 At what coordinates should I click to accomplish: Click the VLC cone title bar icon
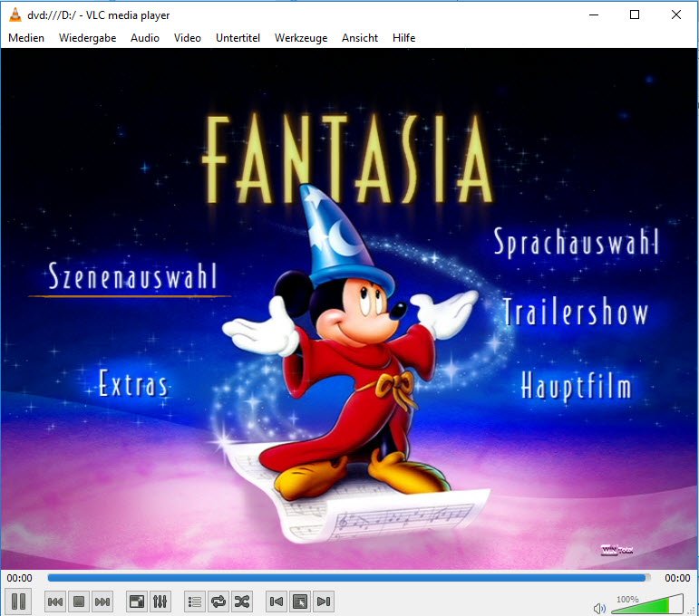15,14
